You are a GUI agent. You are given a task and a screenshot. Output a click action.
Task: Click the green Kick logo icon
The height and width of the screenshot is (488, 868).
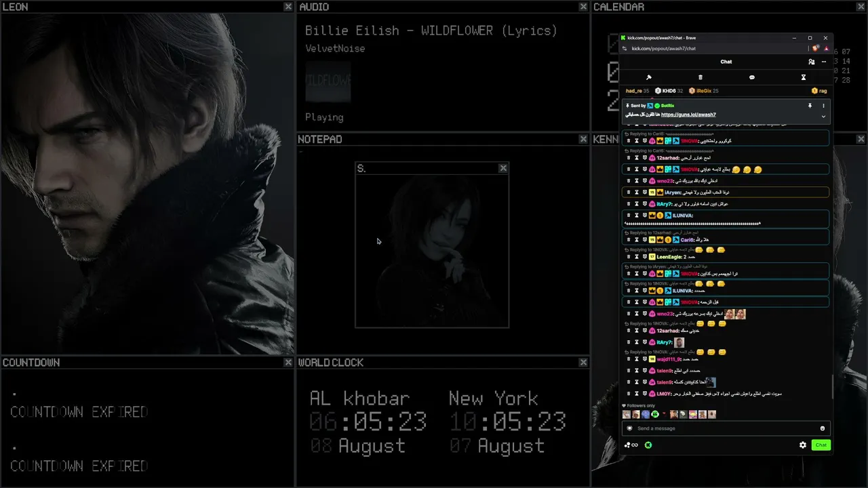(648, 445)
